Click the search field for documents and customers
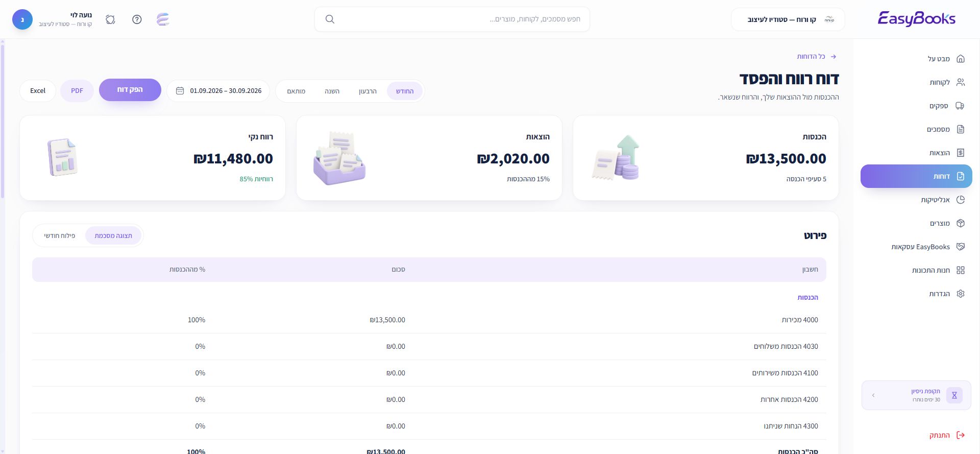 pyautogui.click(x=452, y=19)
